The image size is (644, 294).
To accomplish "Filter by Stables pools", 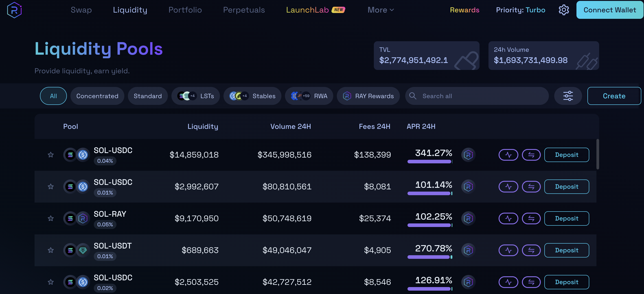I will coord(252,96).
